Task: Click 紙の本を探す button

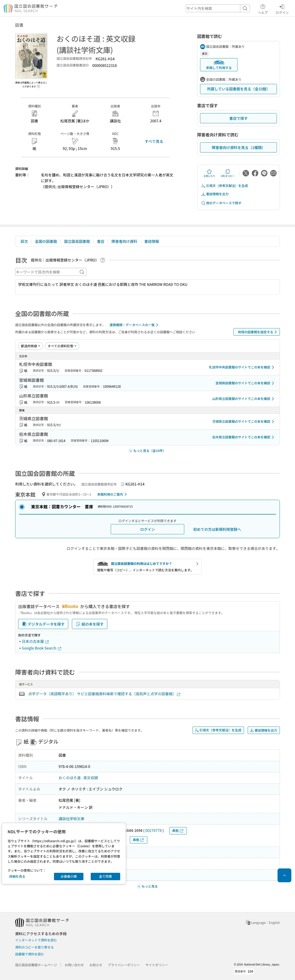Action: [x=90, y=624]
